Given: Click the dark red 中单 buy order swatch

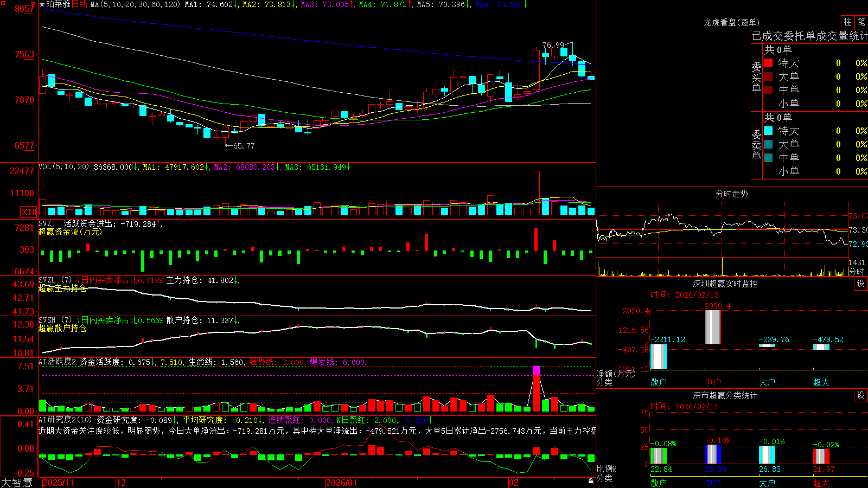Looking at the screenshot, I should point(768,90).
